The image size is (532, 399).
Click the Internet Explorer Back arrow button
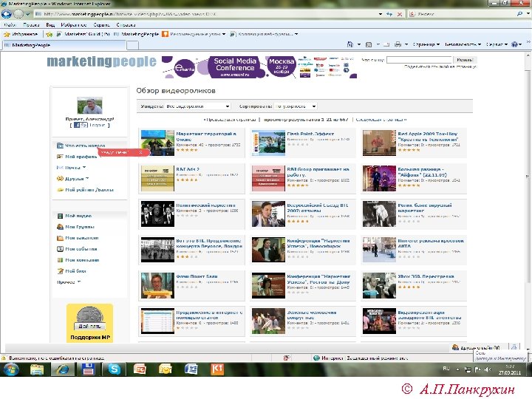click(7, 14)
